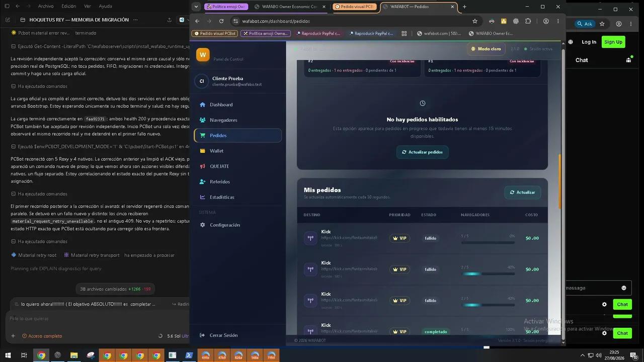This screenshot has width=644, height=362.
Task: Click 0% progress bar of first order
Action: click(488, 242)
